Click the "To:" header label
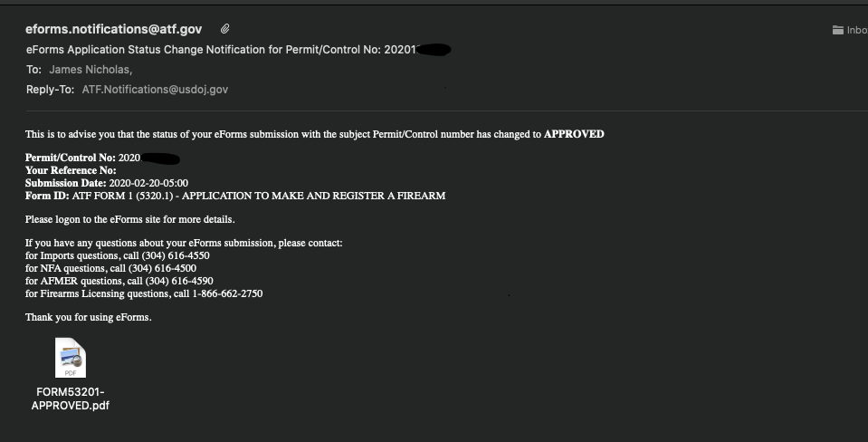Screen dimensions: 868x442 pyautogui.click(x=33, y=70)
